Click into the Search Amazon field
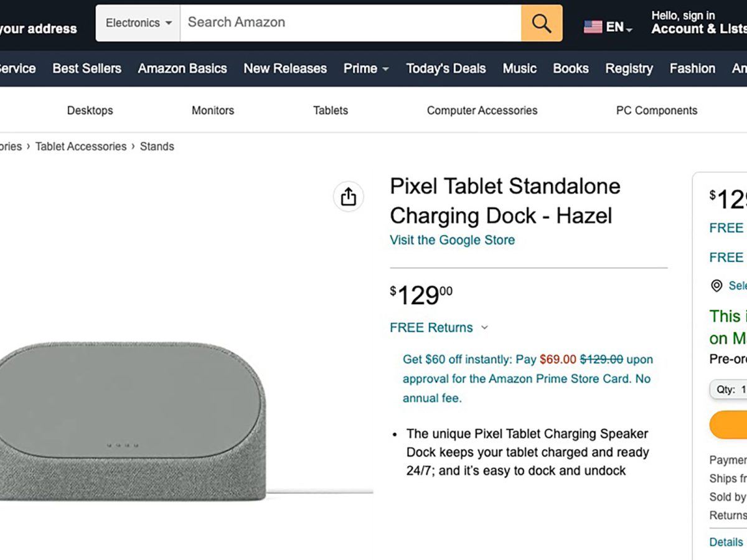Screen dimensions: 747x560 [350, 24]
